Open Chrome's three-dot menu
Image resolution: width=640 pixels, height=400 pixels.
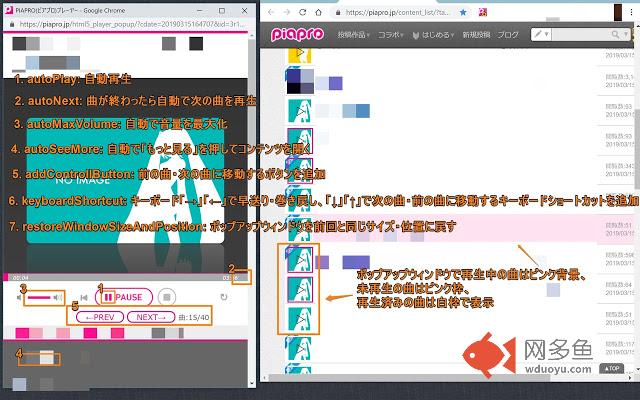tap(631, 12)
